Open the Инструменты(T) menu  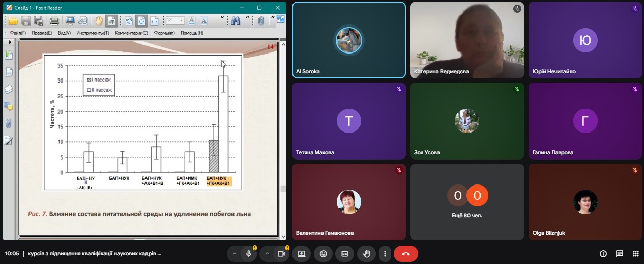pyautogui.click(x=93, y=33)
